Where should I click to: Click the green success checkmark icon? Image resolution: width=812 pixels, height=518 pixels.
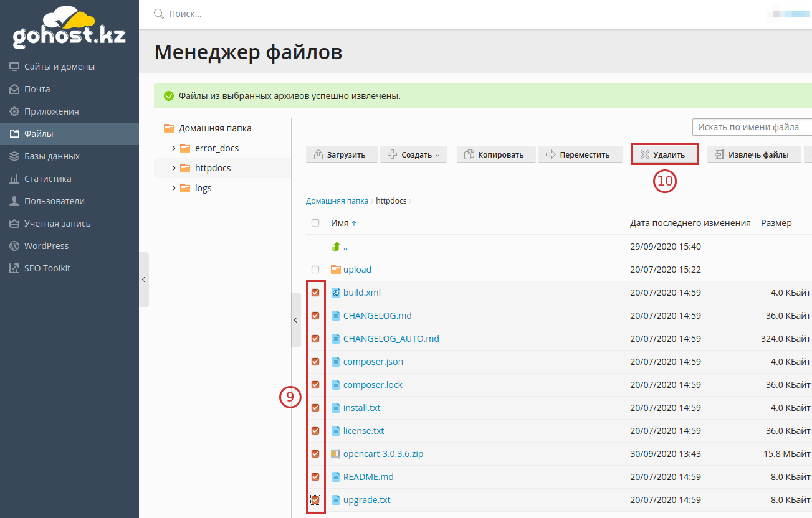(x=168, y=97)
